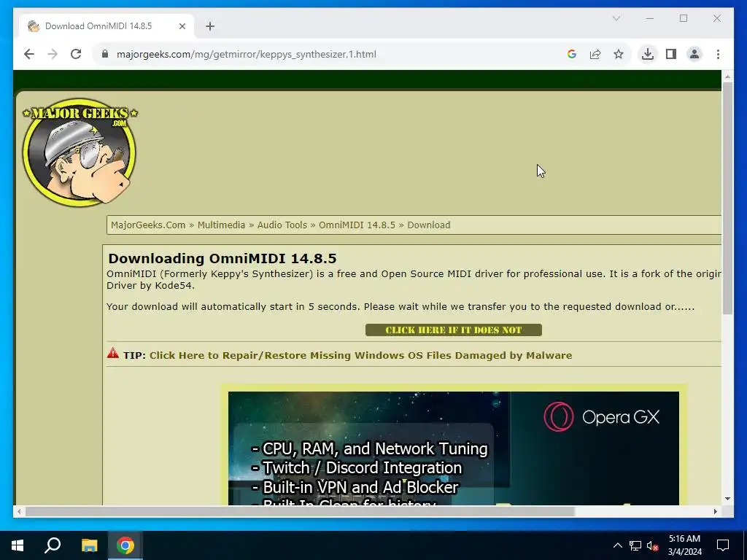Open File Explorer from taskbar

(89, 545)
